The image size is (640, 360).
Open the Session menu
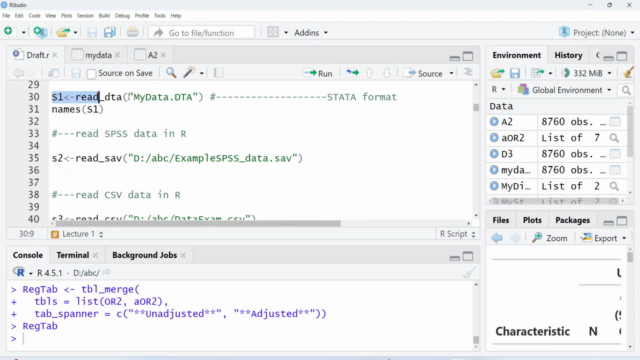click(x=85, y=16)
